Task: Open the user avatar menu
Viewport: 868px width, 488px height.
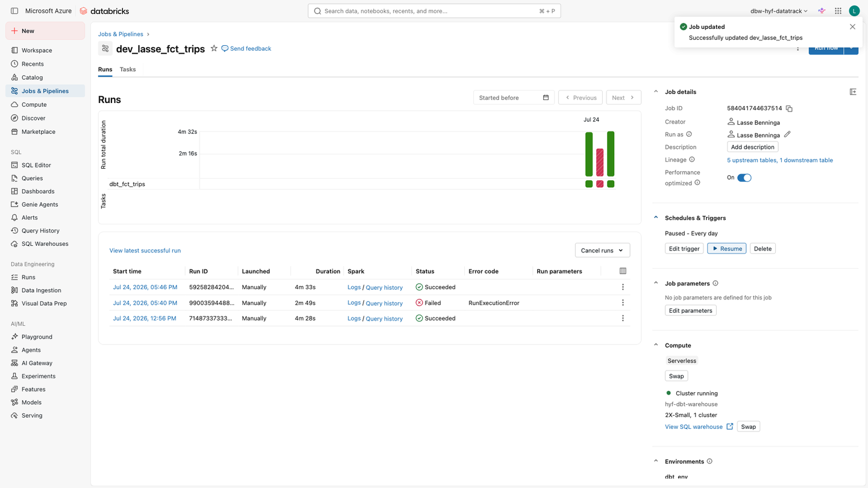Action: [854, 11]
